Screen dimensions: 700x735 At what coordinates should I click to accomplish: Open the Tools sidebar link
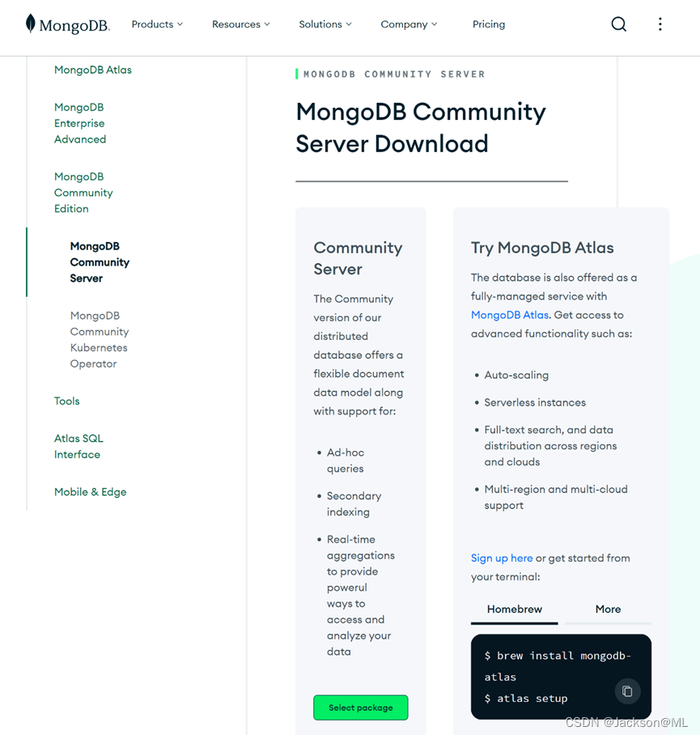(x=66, y=401)
